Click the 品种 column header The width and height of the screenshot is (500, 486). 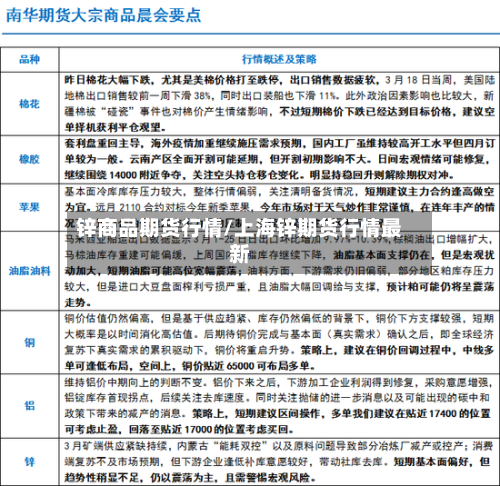(x=29, y=59)
